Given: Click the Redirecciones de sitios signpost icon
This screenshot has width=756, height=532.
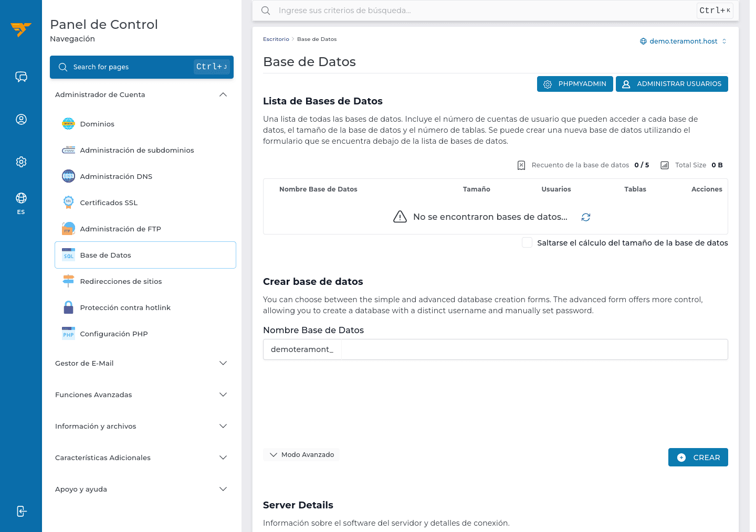Looking at the screenshot, I should click(68, 281).
